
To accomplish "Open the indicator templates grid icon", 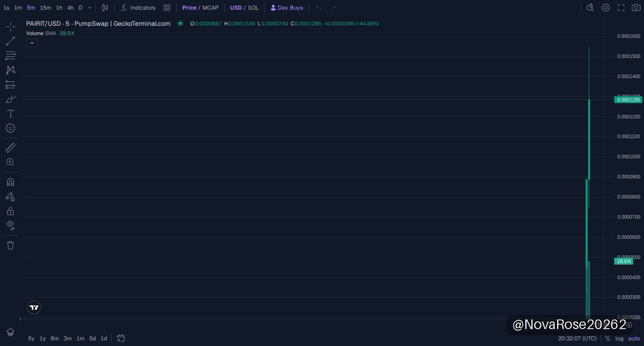I will [167, 8].
